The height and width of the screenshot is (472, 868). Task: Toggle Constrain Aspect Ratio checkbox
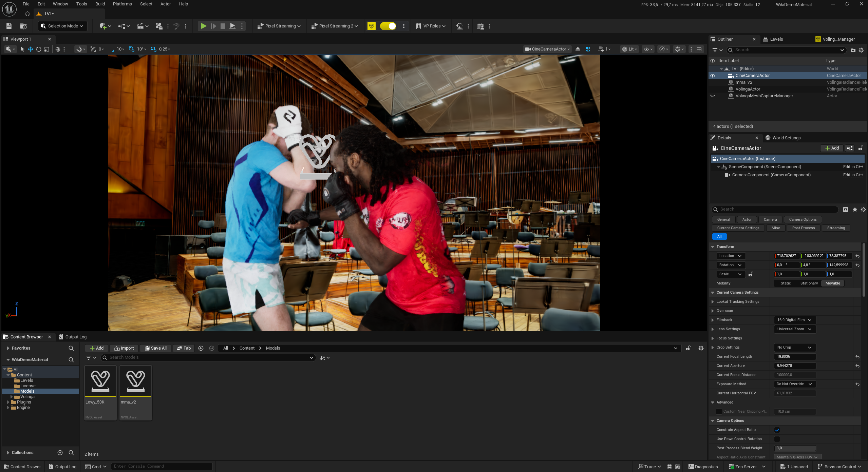click(x=777, y=430)
